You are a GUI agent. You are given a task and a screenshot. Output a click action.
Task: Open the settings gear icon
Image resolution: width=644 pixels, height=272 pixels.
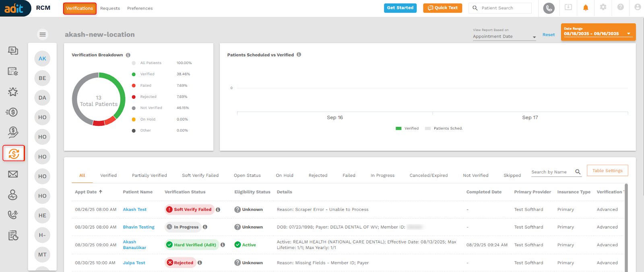click(x=603, y=7)
